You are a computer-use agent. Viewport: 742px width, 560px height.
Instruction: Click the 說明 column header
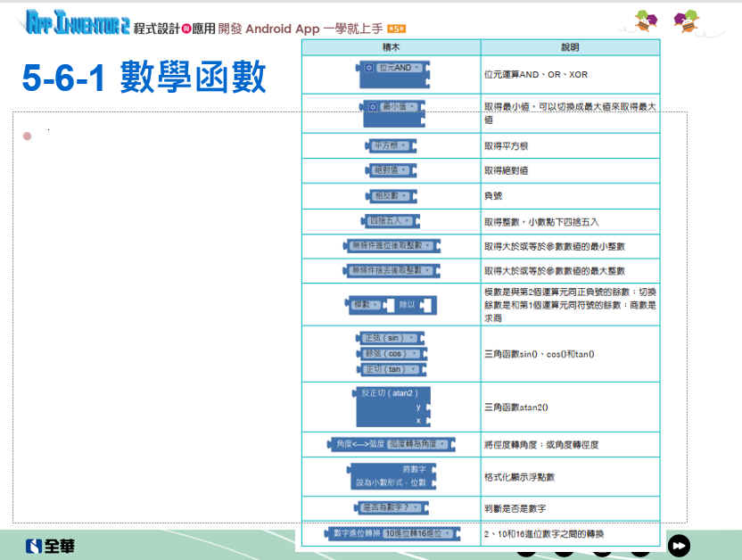(x=570, y=47)
